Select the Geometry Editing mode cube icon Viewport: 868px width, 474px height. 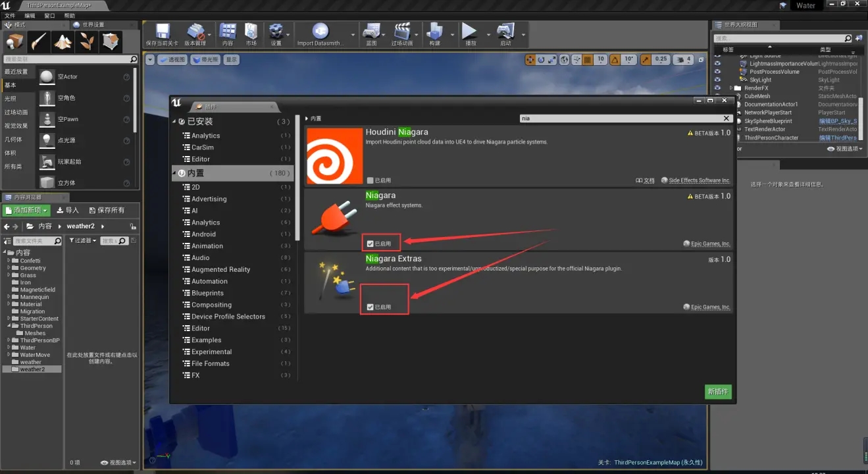111,41
